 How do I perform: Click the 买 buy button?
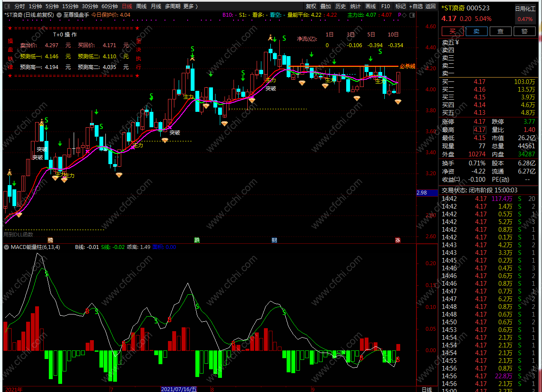[452, 31]
